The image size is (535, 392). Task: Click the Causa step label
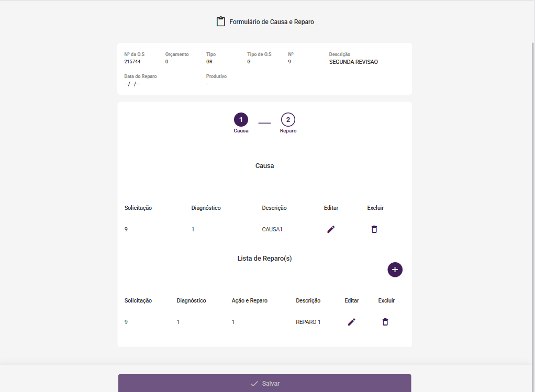click(241, 131)
